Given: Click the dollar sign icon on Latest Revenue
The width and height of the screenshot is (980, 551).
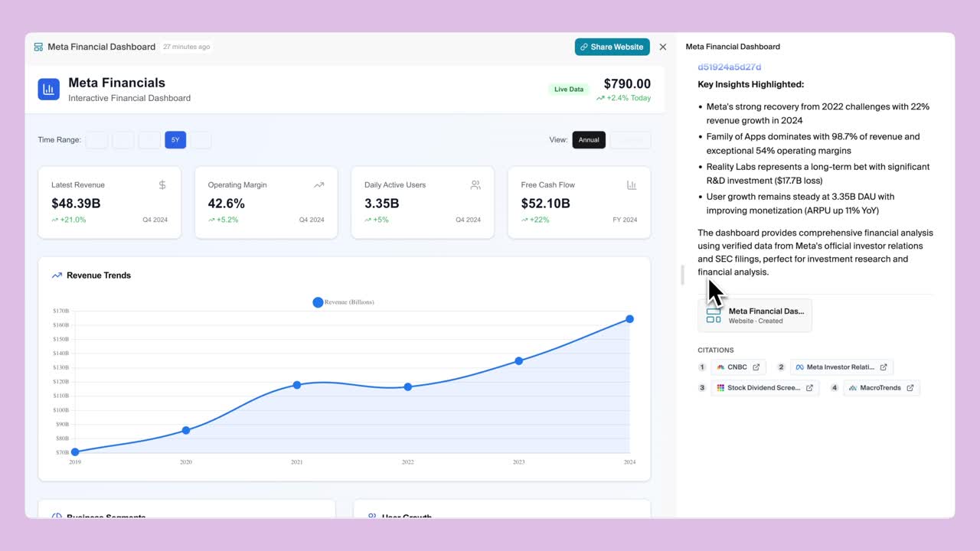Looking at the screenshot, I should [162, 184].
